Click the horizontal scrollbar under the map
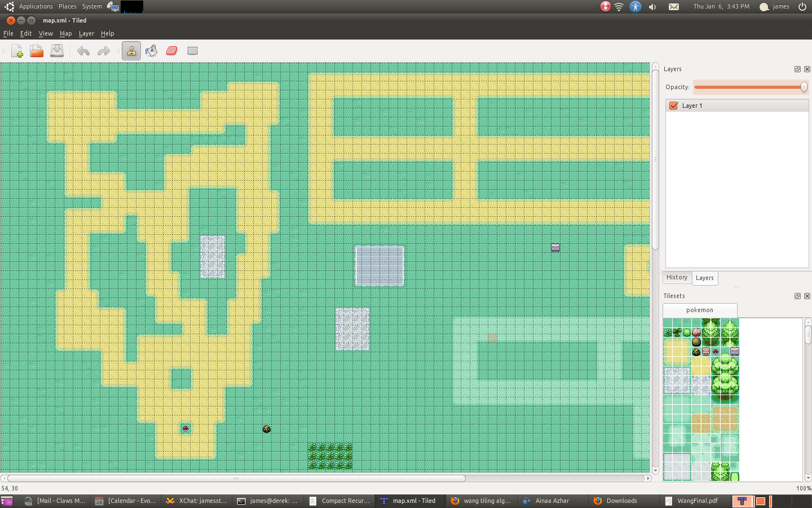 [x=237, y=478]
